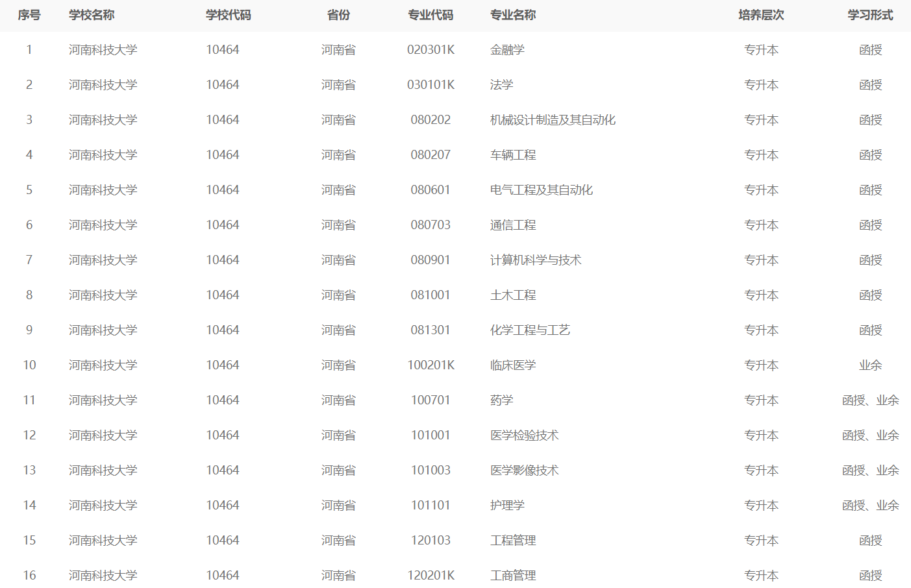Click major code 030101K
This screenshot has height=588, width=911.
pyautogui.click(x=431, y=85)
